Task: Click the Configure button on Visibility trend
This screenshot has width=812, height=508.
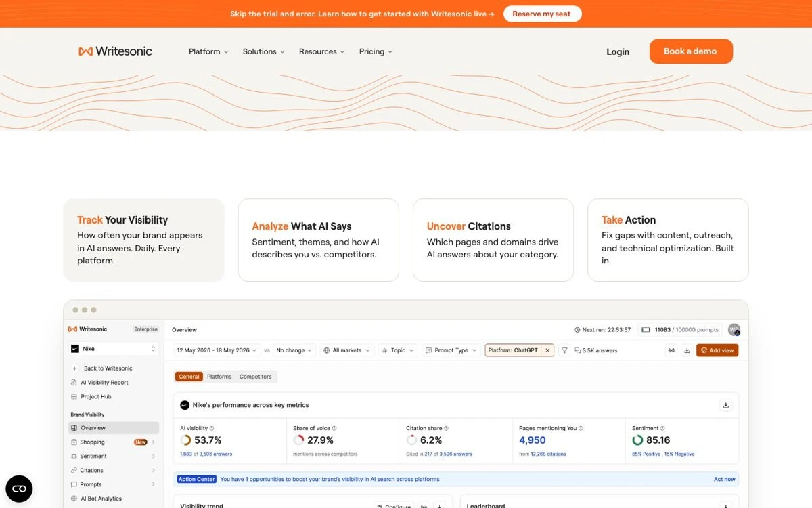Action: (x=393, y=506)
